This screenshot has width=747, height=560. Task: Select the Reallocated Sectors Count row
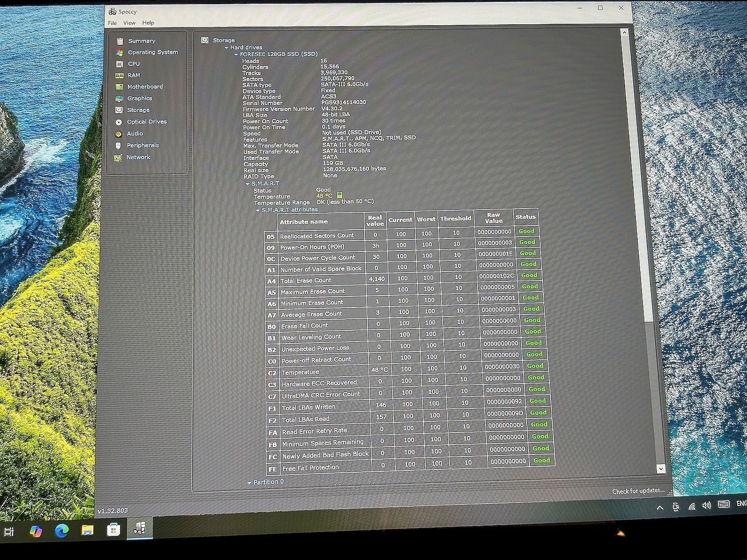(x=403, y=234)
